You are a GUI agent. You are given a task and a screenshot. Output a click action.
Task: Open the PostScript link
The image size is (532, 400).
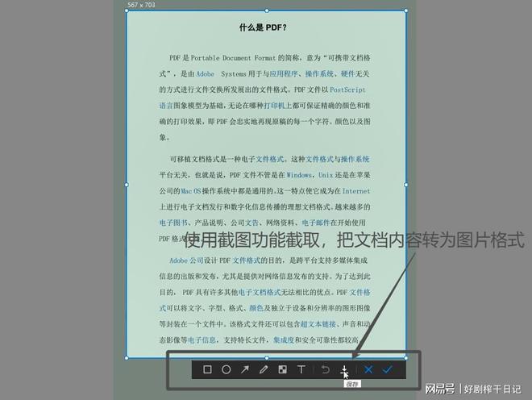[347, 90]
